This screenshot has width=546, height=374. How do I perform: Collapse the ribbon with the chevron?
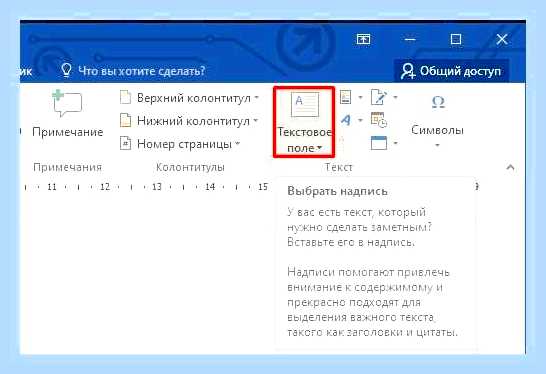[510, 167]
